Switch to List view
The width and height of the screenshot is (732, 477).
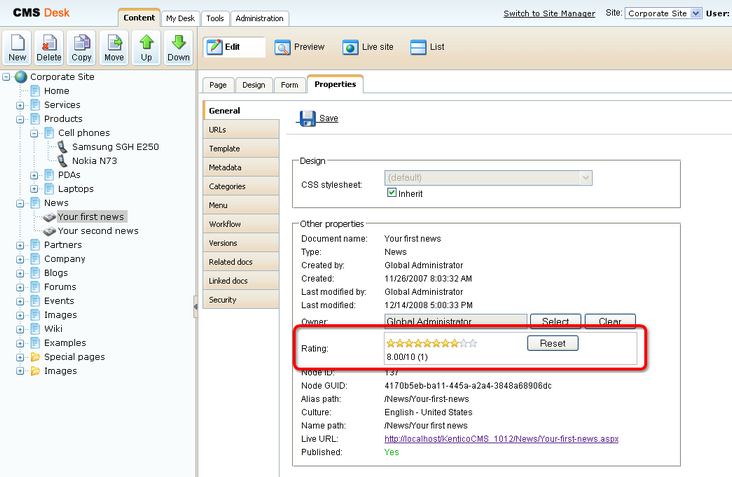[x=427, y=47]
